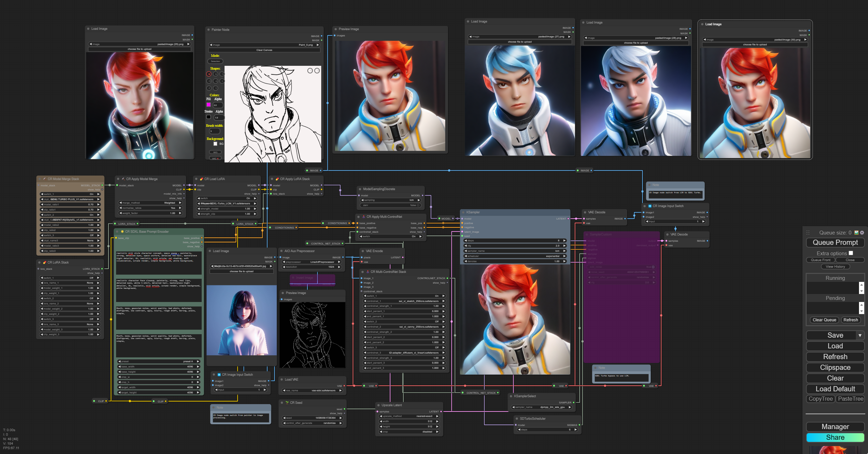The image size is (868, 454).
Task: Open View History panel
Action: coord(835,267)
